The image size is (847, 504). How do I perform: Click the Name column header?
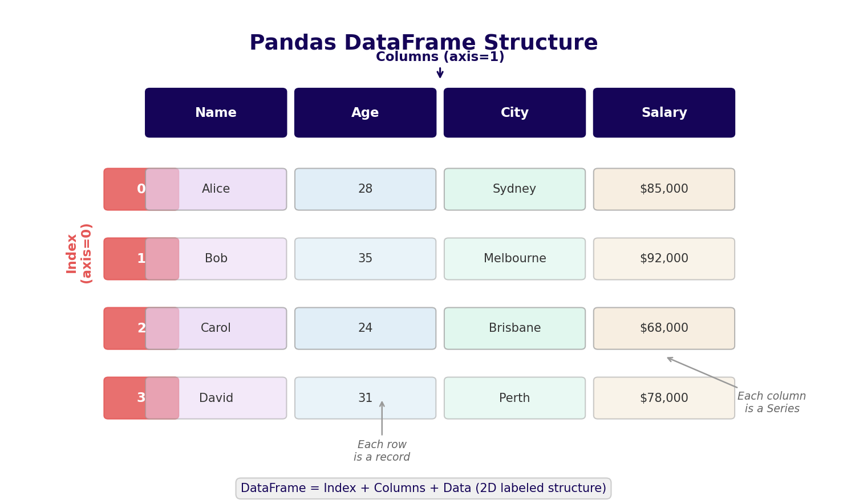click(216, 113)
